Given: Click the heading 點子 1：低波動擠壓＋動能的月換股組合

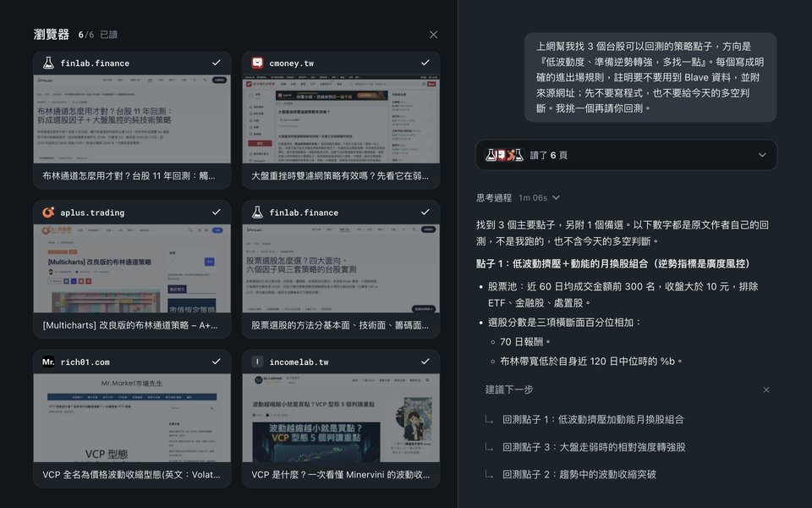Looking at the screenshot, I should click(x=614, y=264).
